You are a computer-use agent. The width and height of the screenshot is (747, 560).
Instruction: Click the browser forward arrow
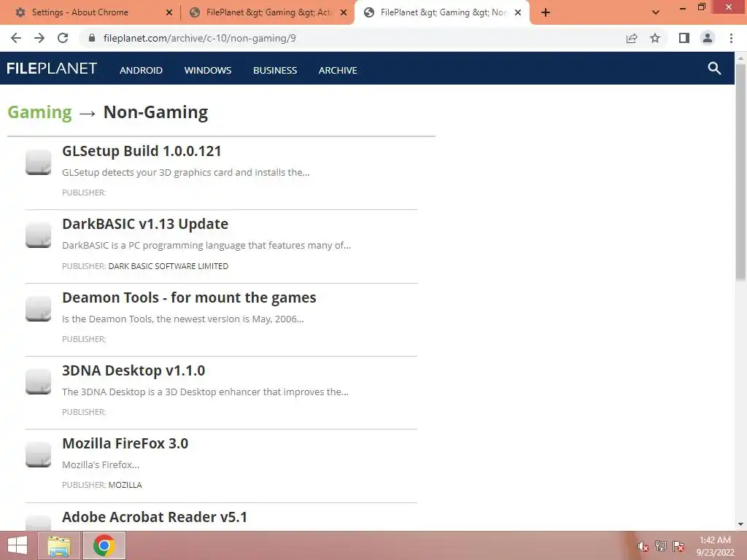[39, 38]
